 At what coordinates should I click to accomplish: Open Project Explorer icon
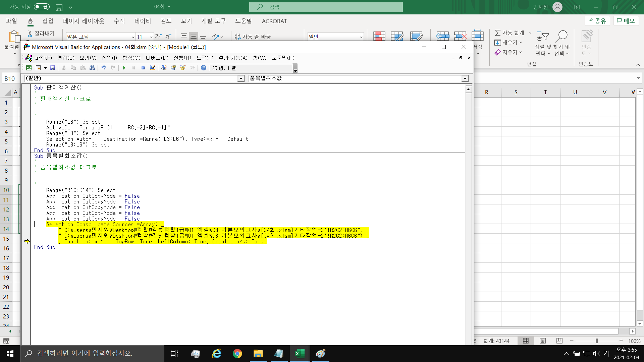point(164,68)
